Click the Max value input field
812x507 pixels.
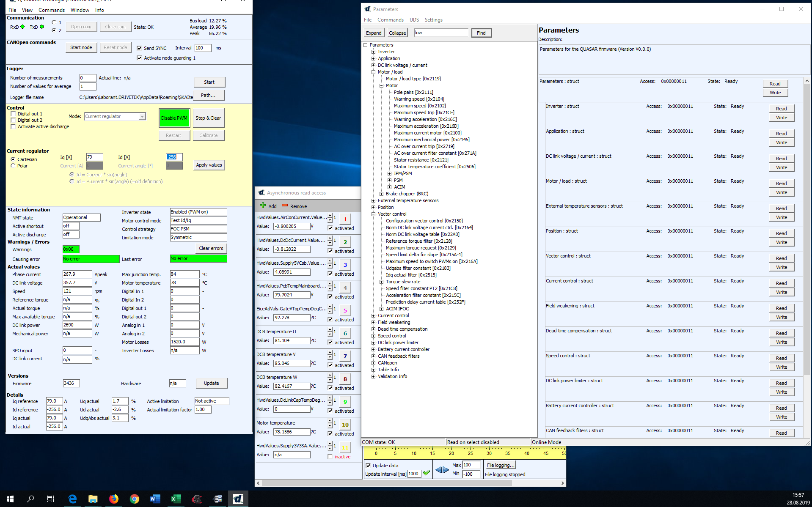click(471, 465)
